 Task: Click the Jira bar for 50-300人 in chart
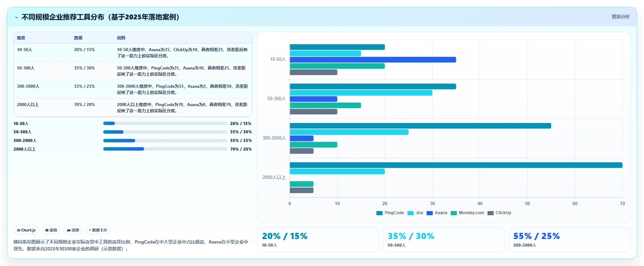point(361,93)
